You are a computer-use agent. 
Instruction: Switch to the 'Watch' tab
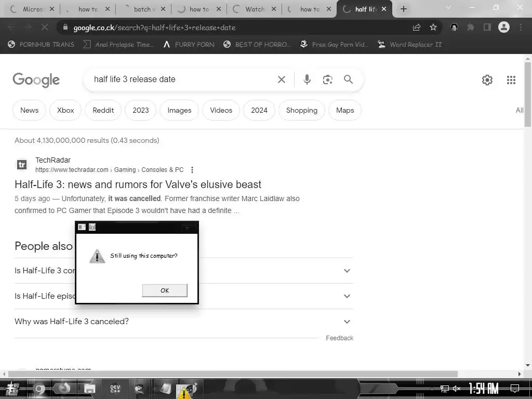pyautogui.click(x=254, y=9)
